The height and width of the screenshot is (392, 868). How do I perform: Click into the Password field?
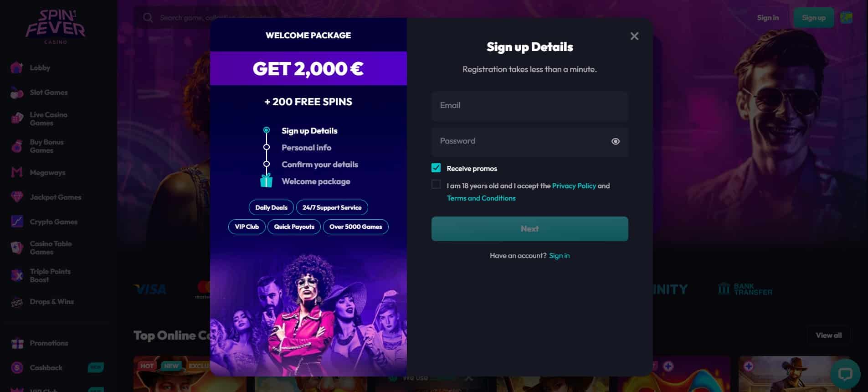point(529,141)
